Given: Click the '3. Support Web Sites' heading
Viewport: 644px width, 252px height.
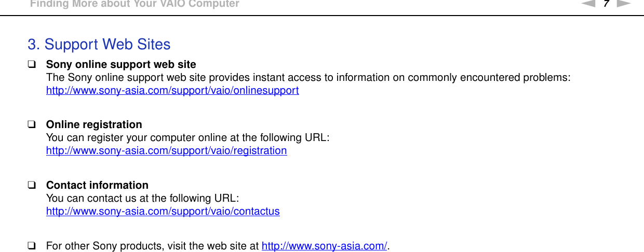Looking at the screenshot, I should coord(99,45).
